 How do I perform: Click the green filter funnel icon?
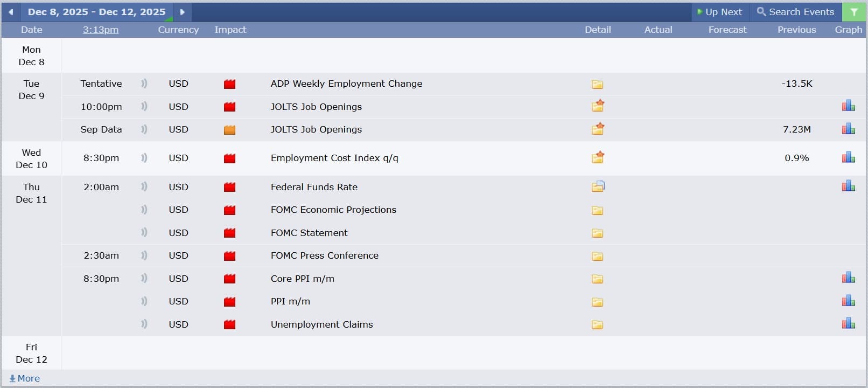[853, 12]
